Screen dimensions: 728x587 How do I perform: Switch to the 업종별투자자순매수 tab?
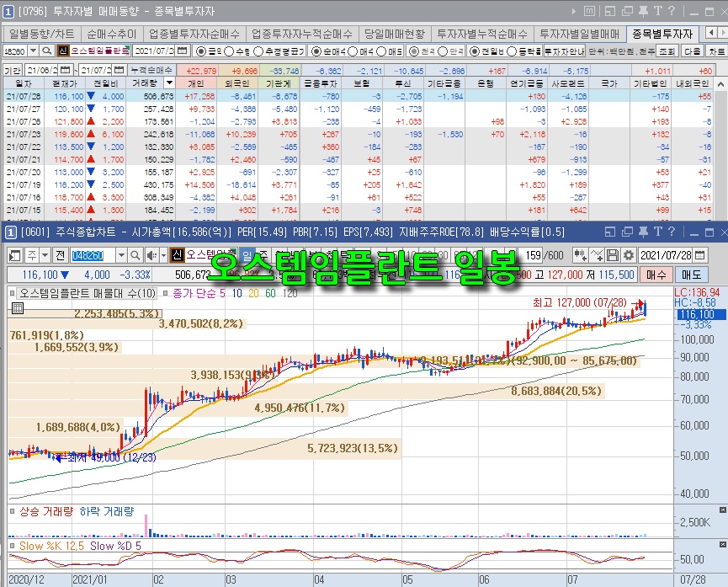pos(194,34)
